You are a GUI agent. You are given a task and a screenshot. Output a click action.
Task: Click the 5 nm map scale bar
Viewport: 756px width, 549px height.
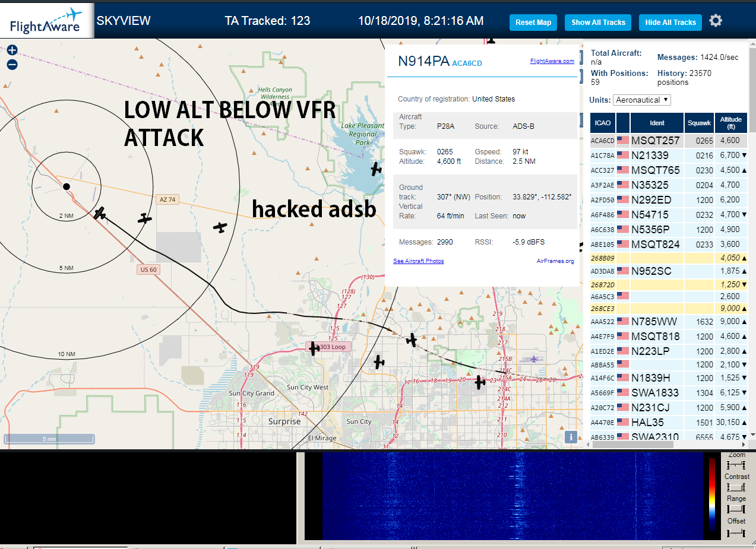(49, 439)
